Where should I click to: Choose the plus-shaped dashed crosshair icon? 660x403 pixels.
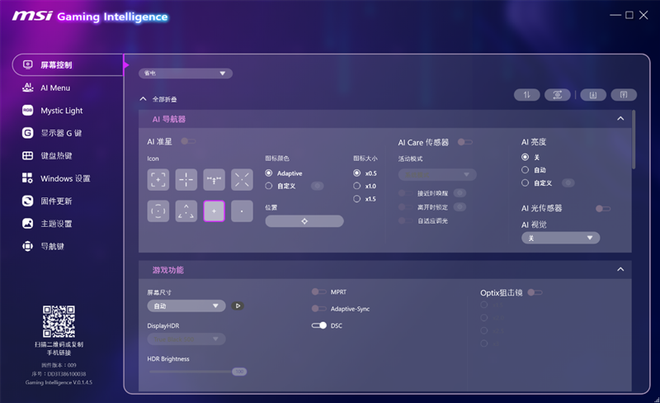186,180
